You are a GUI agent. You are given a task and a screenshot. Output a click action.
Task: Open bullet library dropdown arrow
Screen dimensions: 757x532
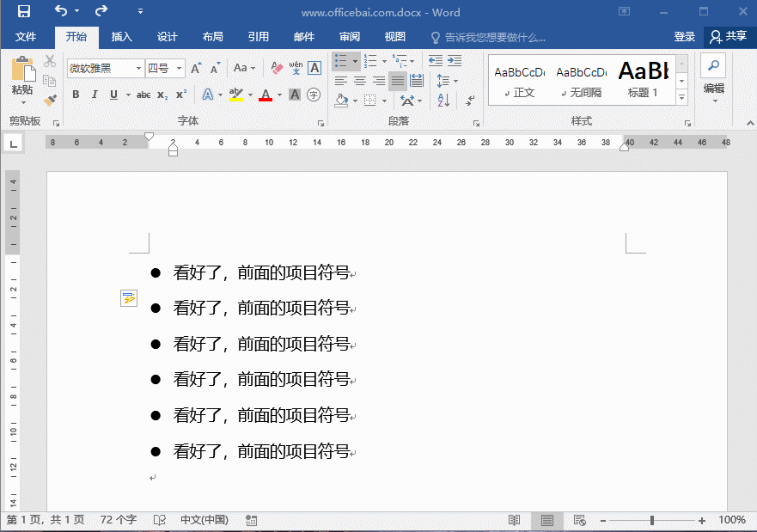[356, 61]
